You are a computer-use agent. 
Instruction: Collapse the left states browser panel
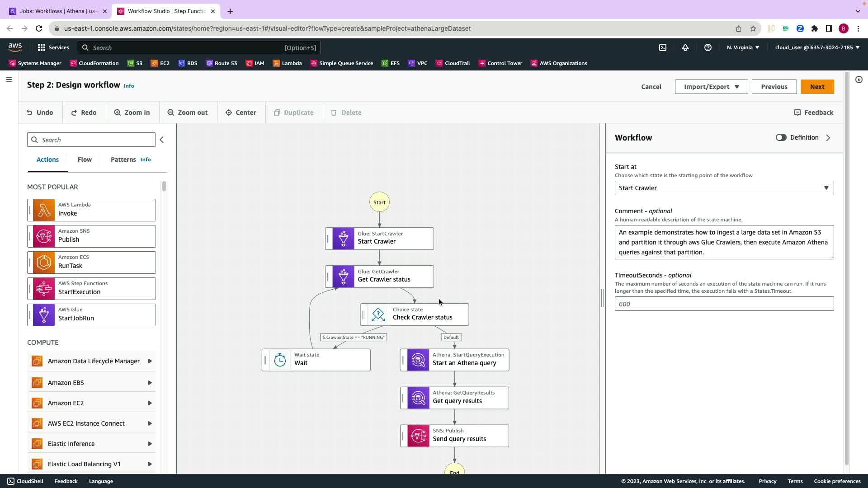[162, 140]
